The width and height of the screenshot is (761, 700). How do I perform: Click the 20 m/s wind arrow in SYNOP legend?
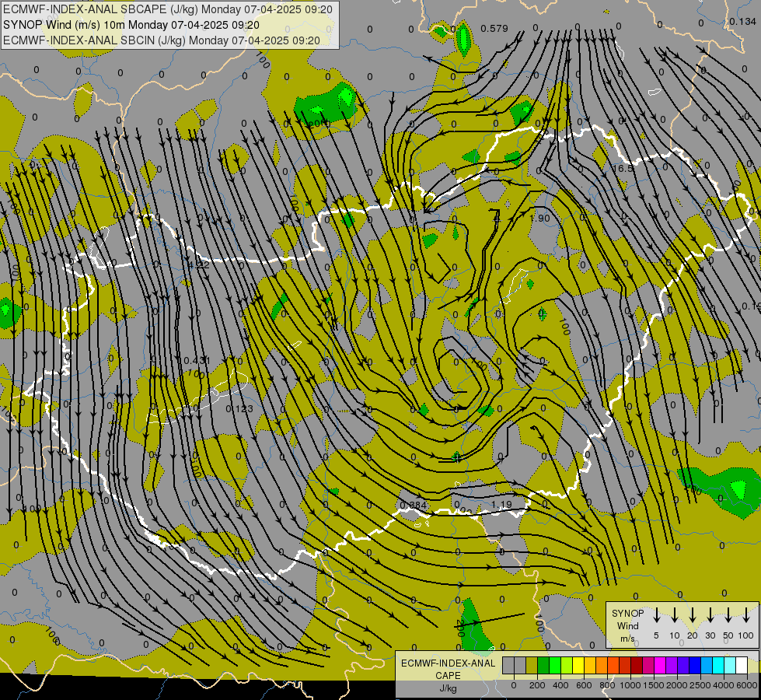[693, 615]
